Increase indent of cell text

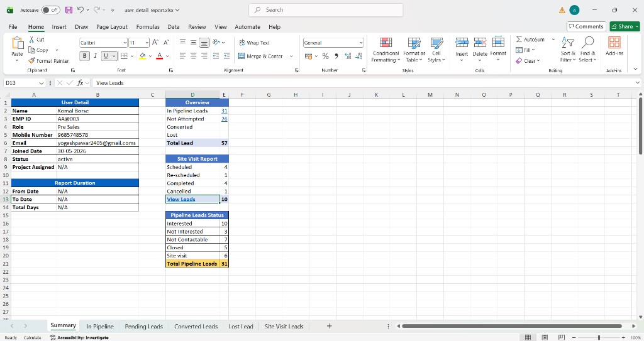(226, 56)
